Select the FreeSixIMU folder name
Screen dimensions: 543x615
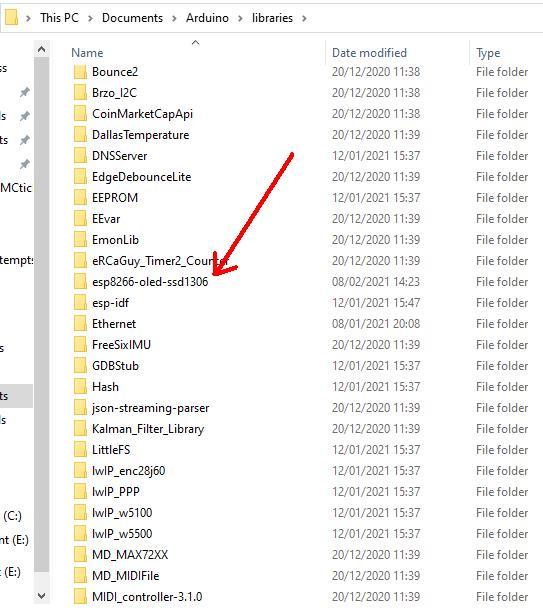point(121,345)
